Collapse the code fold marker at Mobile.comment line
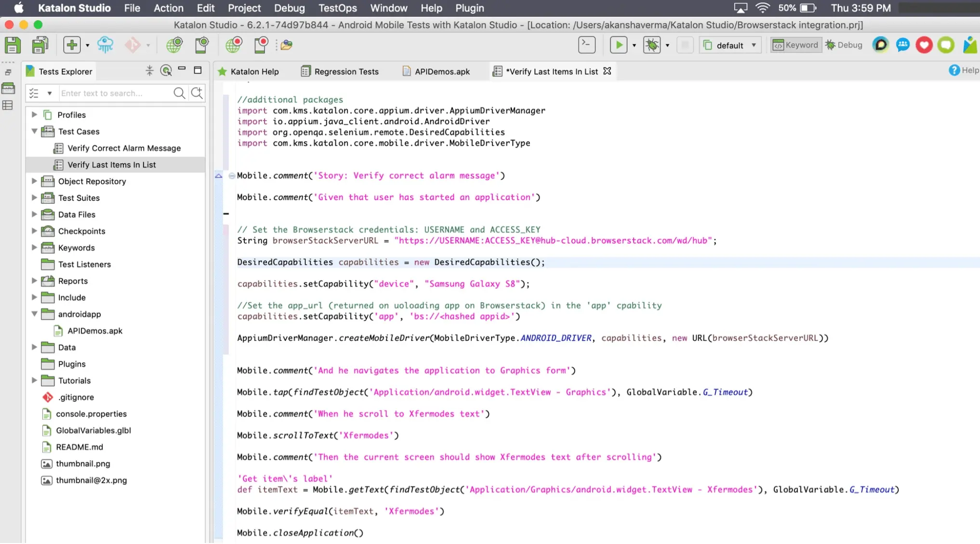The image size is (980, 544). 232,176
